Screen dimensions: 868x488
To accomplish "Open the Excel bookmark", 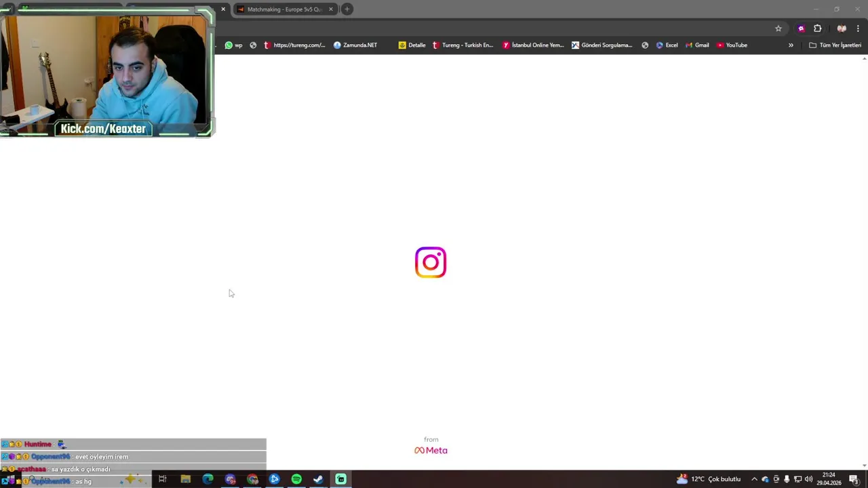I will pos(667,45).
